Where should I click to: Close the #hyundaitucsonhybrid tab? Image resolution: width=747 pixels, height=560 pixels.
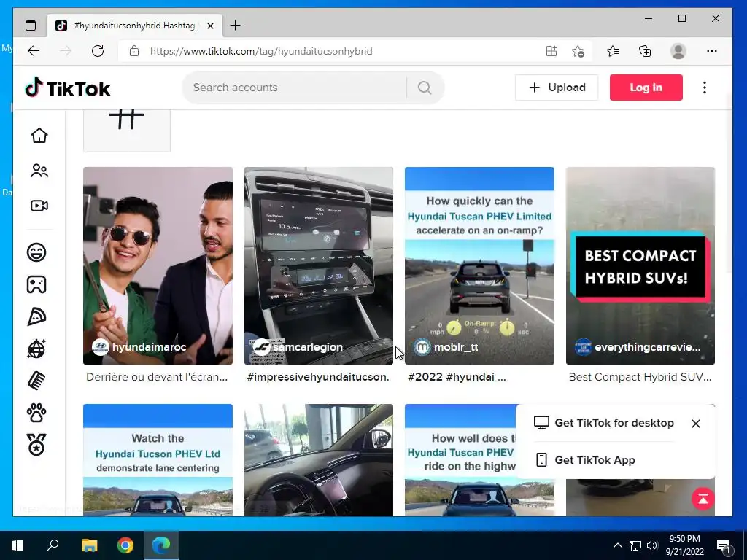coord(210,26)
